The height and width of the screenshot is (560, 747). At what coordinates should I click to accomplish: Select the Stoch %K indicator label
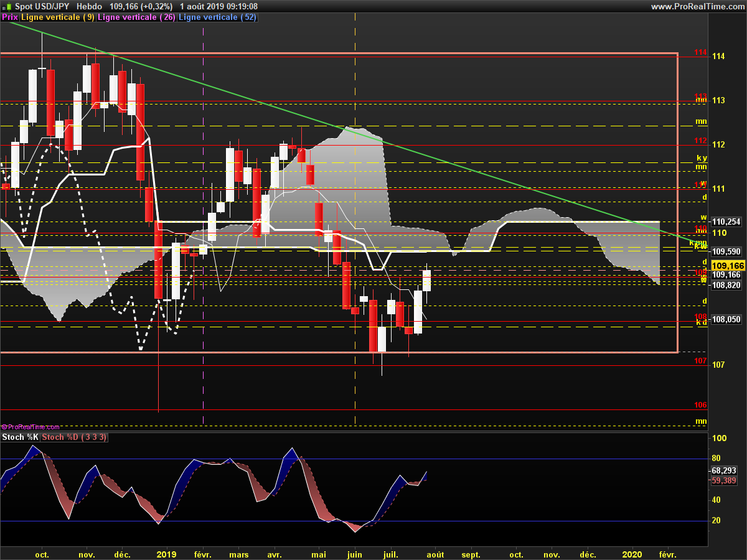[21, 437]
